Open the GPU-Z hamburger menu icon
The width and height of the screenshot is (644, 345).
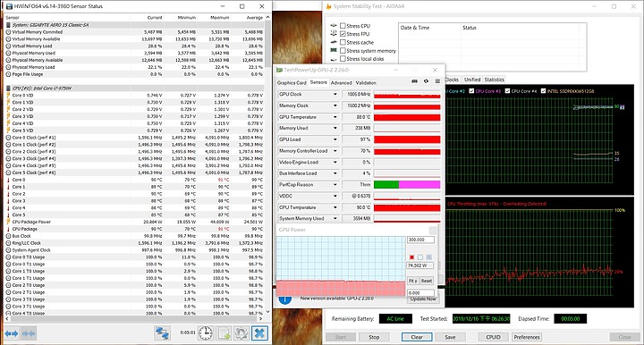pos(437,81)
